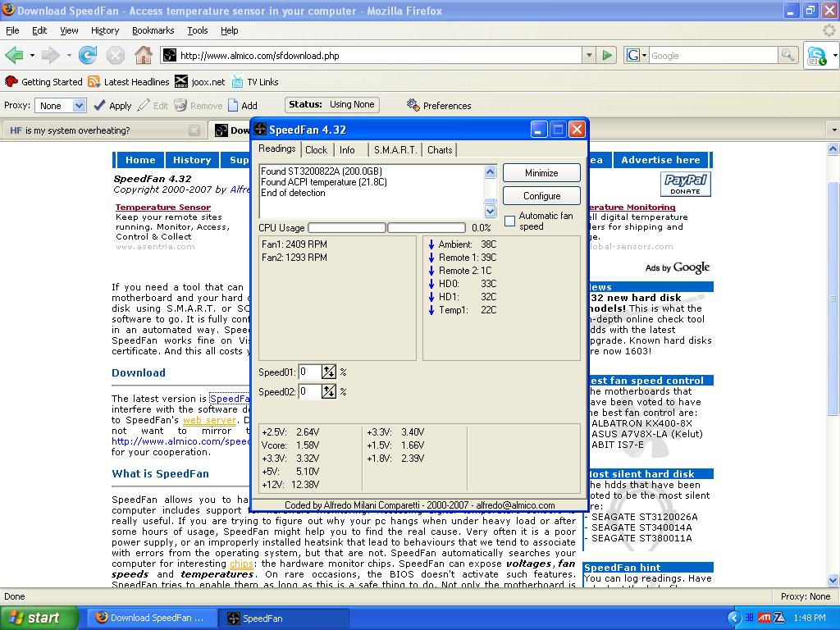
Task: Open the Proxy selection dropdown
Action: (x=79, y=106)
